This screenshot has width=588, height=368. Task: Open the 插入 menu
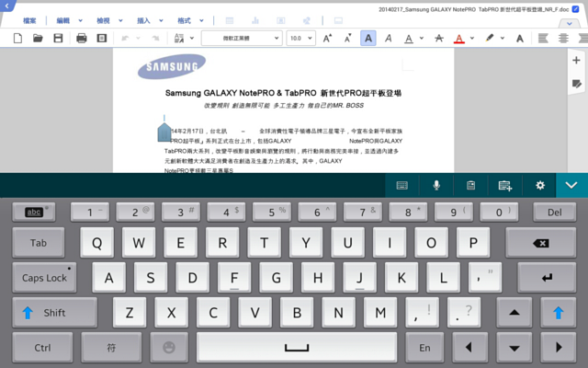pos(143,20)
